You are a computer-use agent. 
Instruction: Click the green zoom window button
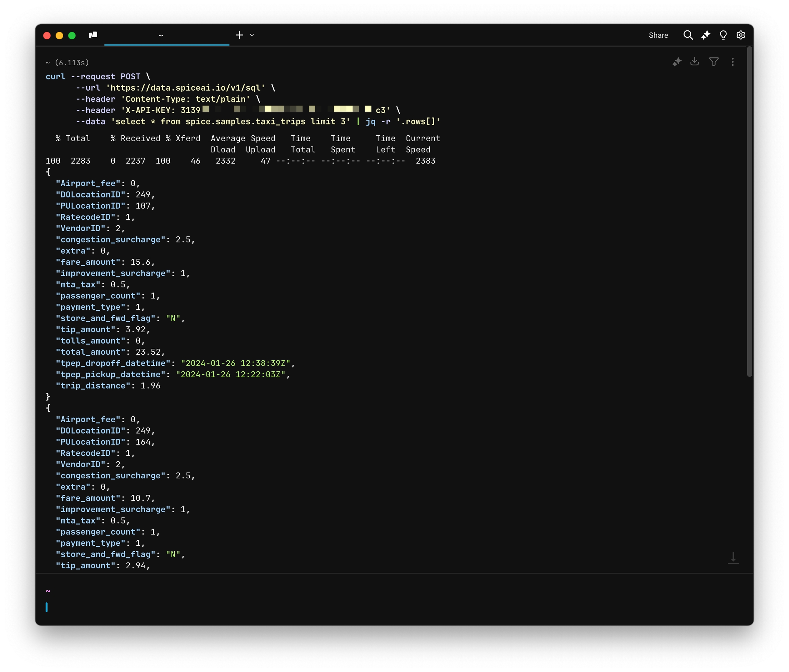pyautogui.click(x=72, y=35)
